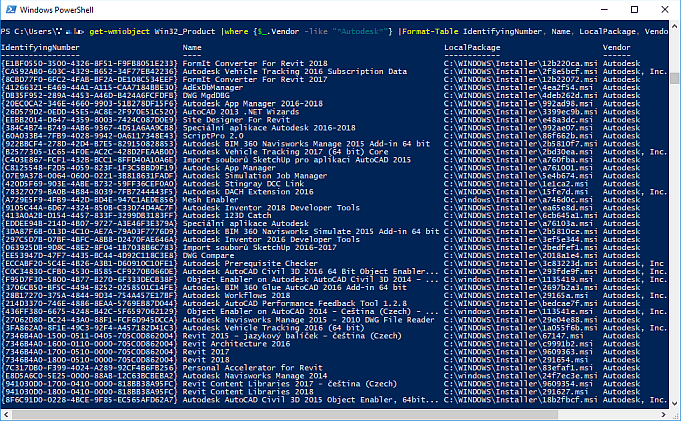Click package path 'a760fba.msi'
Image resolution: width=681 pixels, height=421 pixels.
click(x=518, y=159)
